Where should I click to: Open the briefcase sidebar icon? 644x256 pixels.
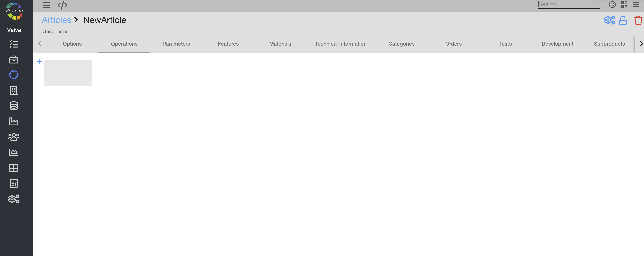[x=14, y=60]
